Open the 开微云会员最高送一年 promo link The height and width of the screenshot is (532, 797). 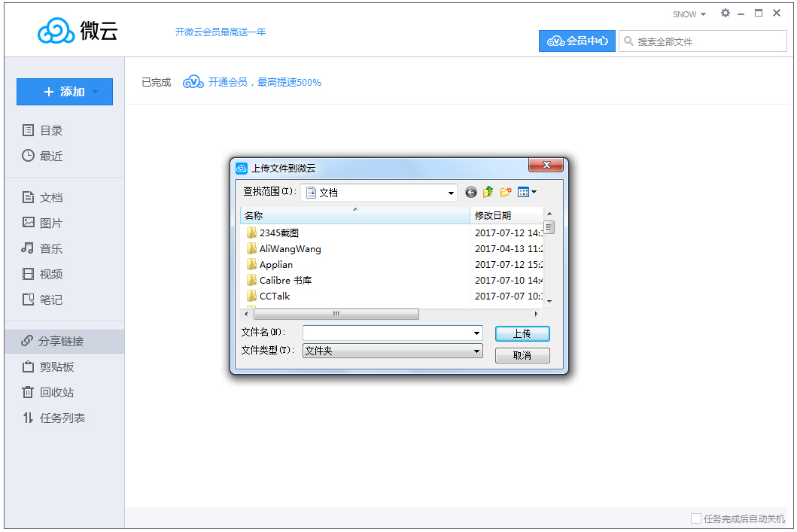220,32
